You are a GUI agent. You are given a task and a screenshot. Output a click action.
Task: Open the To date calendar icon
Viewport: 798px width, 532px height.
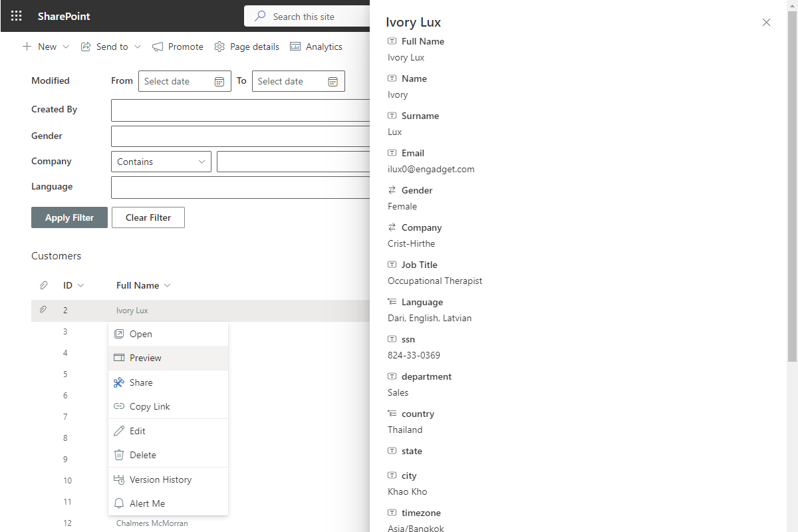pos(333,81)
